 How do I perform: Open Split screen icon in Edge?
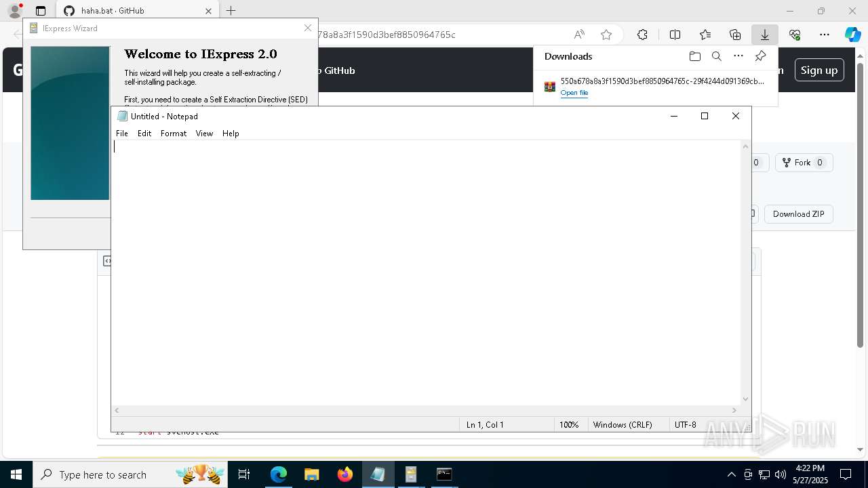coord(675,35)
